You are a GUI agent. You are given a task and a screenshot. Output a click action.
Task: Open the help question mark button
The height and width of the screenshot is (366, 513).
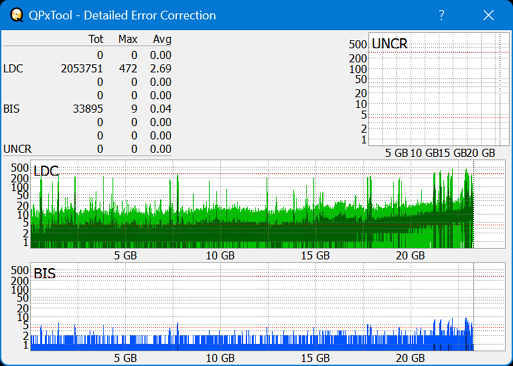[x=441, y=15]
